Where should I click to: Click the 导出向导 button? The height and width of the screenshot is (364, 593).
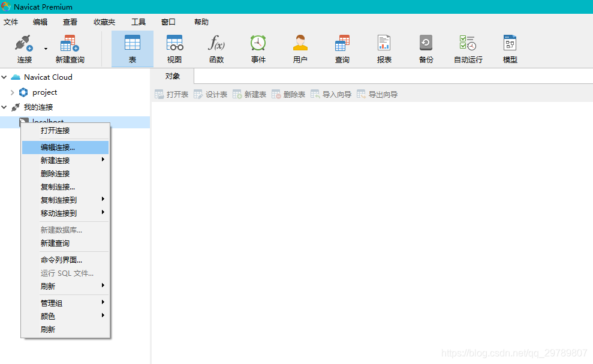click(377, 94)
